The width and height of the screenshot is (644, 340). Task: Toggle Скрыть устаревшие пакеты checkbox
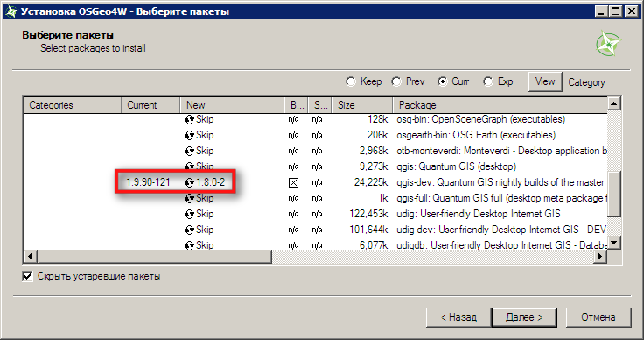tap(27, 276)
